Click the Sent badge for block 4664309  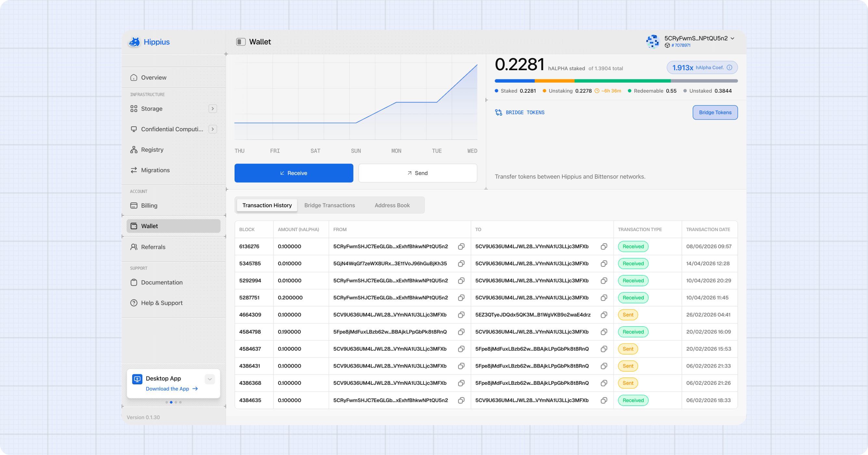pos(628,315)
